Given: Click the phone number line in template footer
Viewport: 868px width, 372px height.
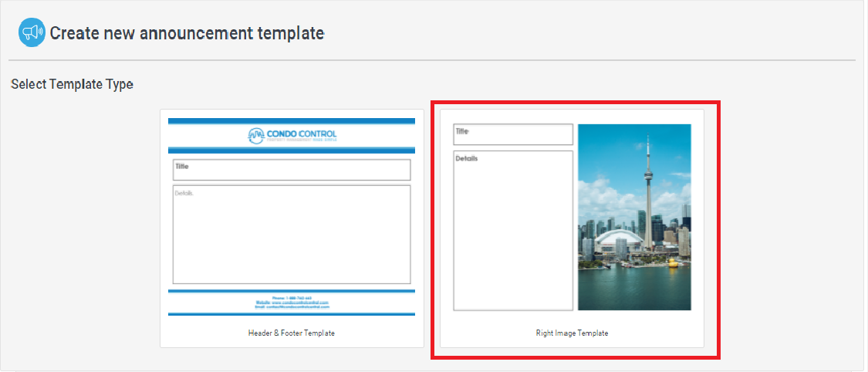Looking at the screenshot, I should [292, 297].
